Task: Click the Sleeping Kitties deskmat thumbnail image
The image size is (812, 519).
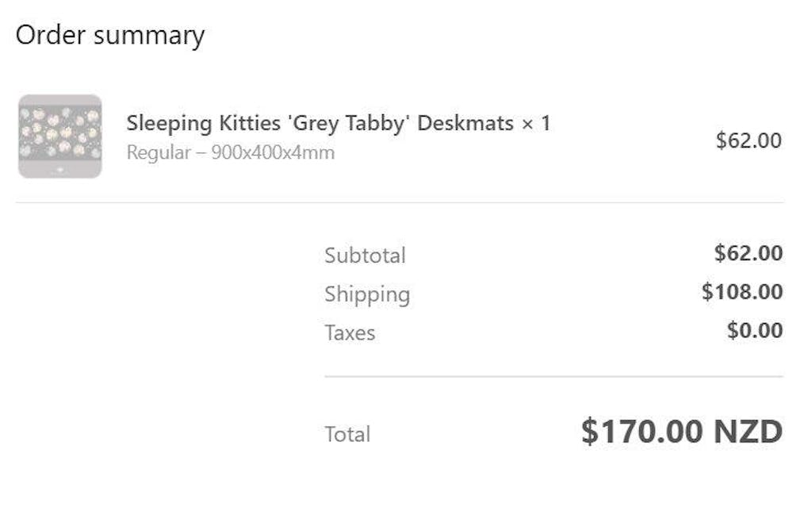Action: (x=60, y=136)
